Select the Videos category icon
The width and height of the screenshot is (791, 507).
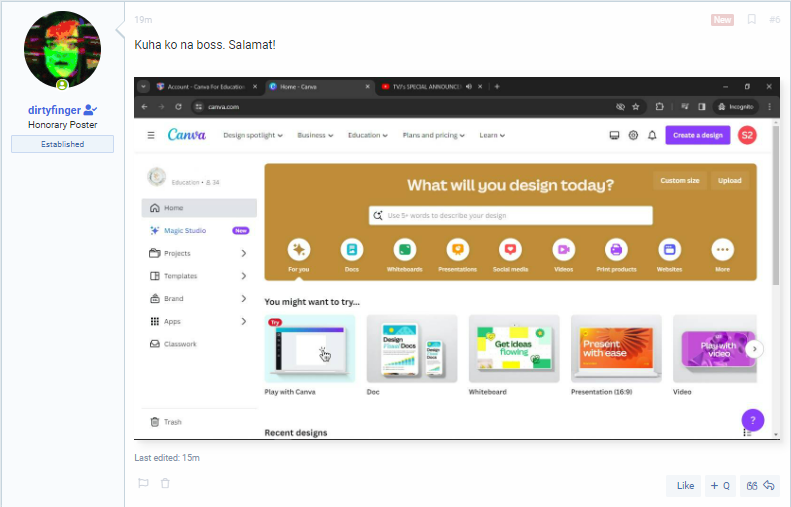pyautogui.click(x=563, y=250)
